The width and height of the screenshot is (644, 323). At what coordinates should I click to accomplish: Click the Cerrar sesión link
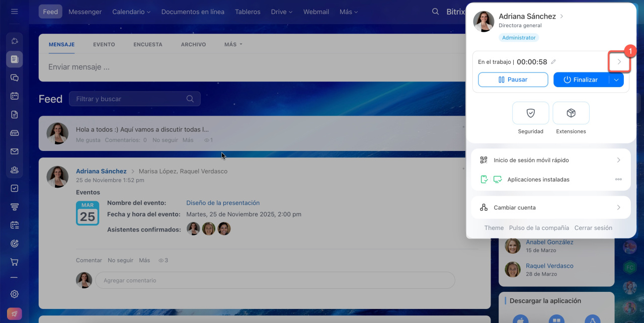[x=593, y=228]
